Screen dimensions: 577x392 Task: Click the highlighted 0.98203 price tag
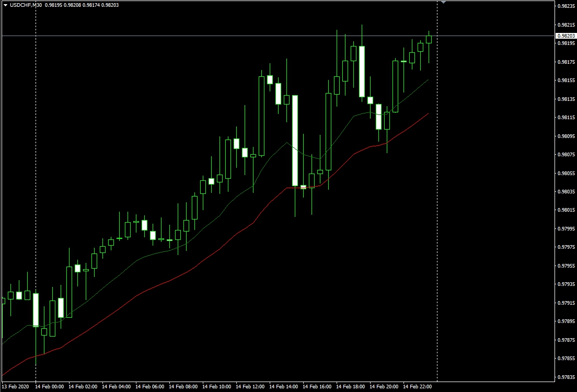coord(566,36)
